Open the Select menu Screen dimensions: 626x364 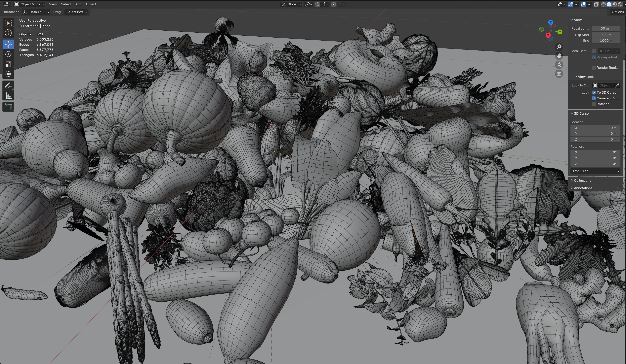click(66, 4)
